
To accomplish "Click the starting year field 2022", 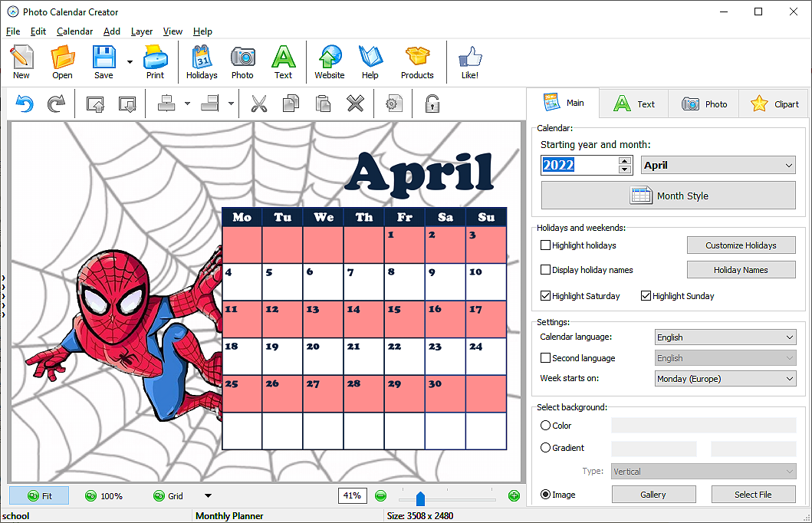I will click(x=579, y=165).
